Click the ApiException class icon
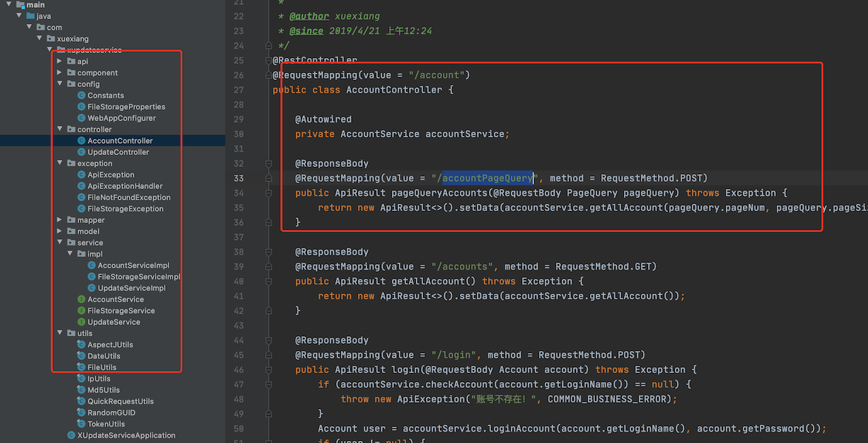The width and height of the screenshot is (868, 443). (x=81, y=175)
